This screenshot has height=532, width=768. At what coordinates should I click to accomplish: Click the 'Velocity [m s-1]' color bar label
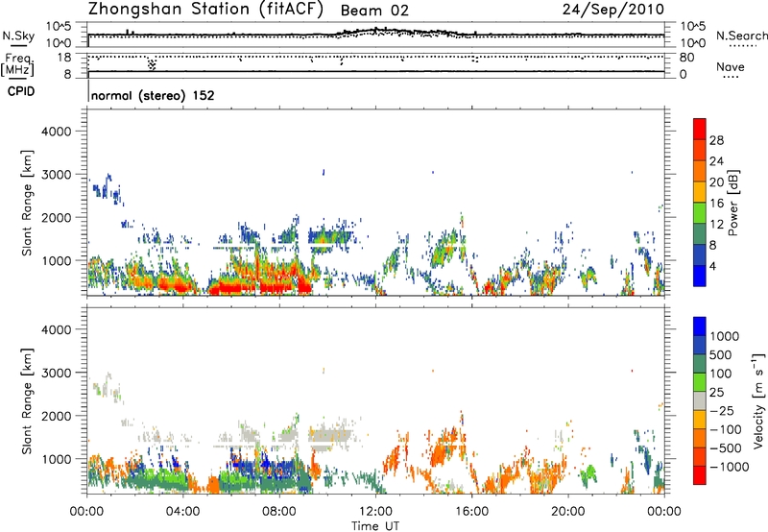758,400
